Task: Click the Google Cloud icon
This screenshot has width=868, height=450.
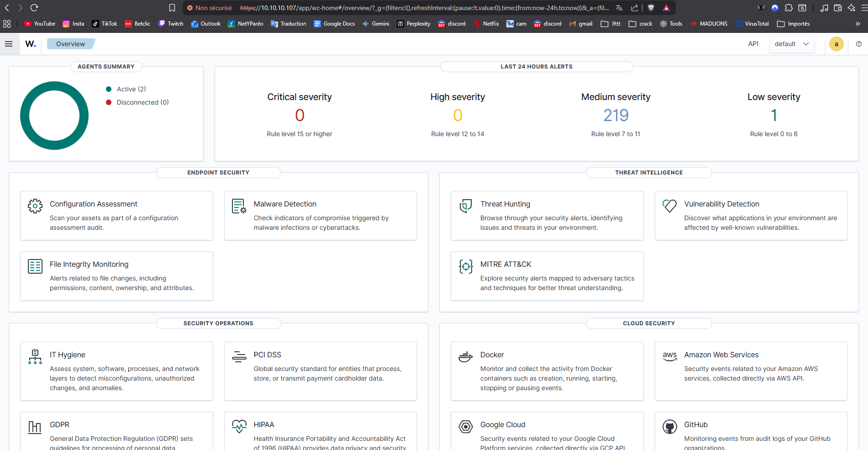Action: point(466,427)
